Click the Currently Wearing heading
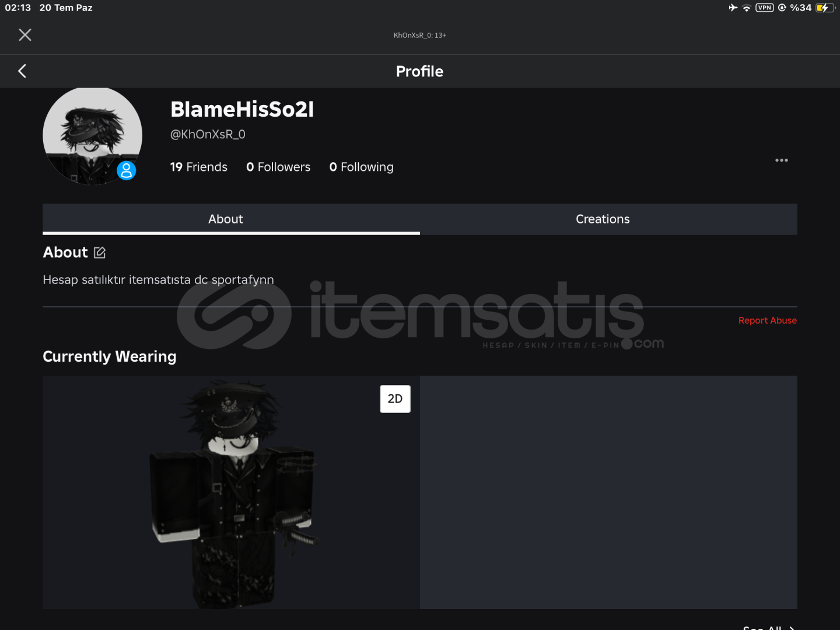Screen dimensions: 840x630 coord(110,356)
